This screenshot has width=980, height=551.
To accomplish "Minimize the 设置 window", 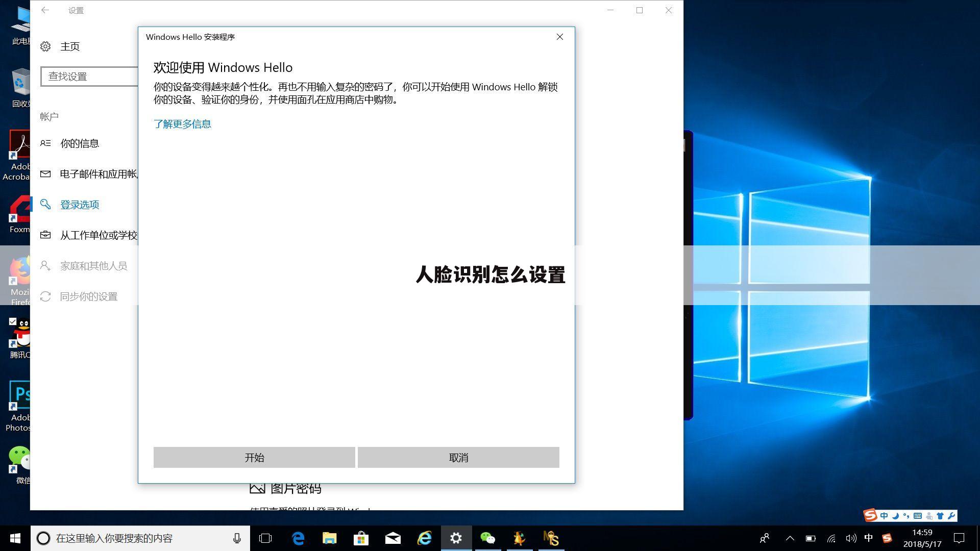I will pos(610,10).
